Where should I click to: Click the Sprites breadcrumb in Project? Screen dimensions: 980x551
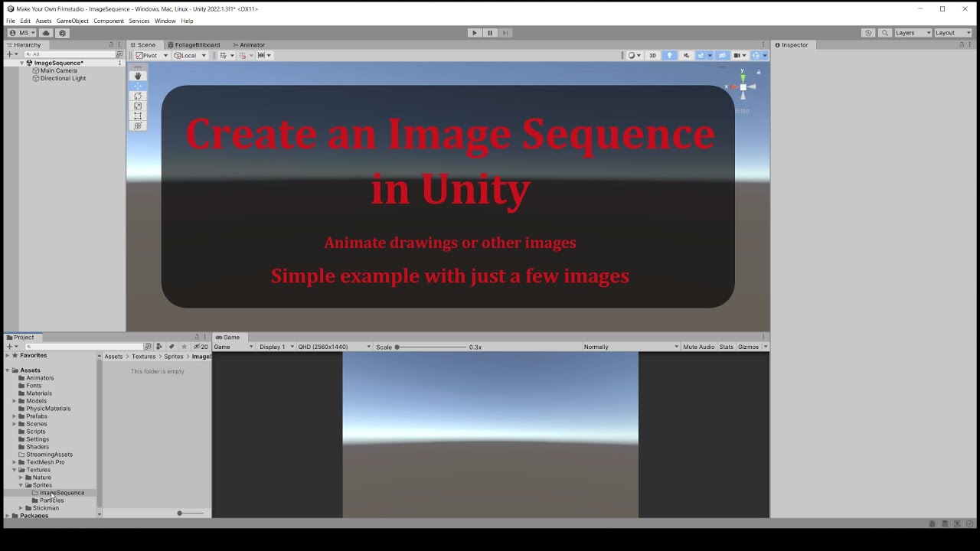click(174, 357)
